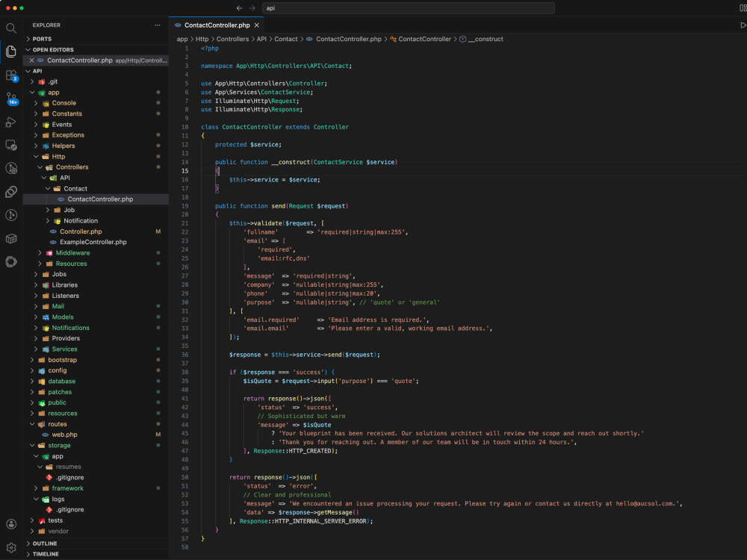The height and width of the screenshot is (560, 747).
Task: Close the ContactController.php editor tab
Action: click(x=257, y=25)
